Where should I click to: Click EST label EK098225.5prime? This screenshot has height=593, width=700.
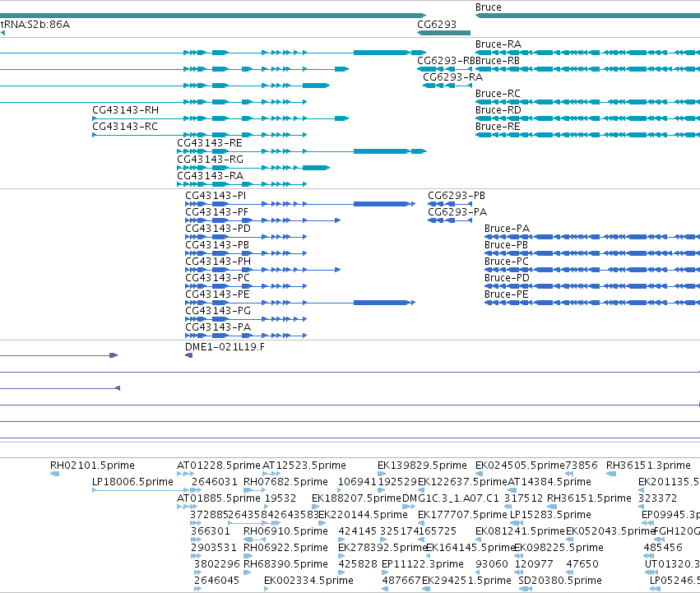click(x=559, y=549)
